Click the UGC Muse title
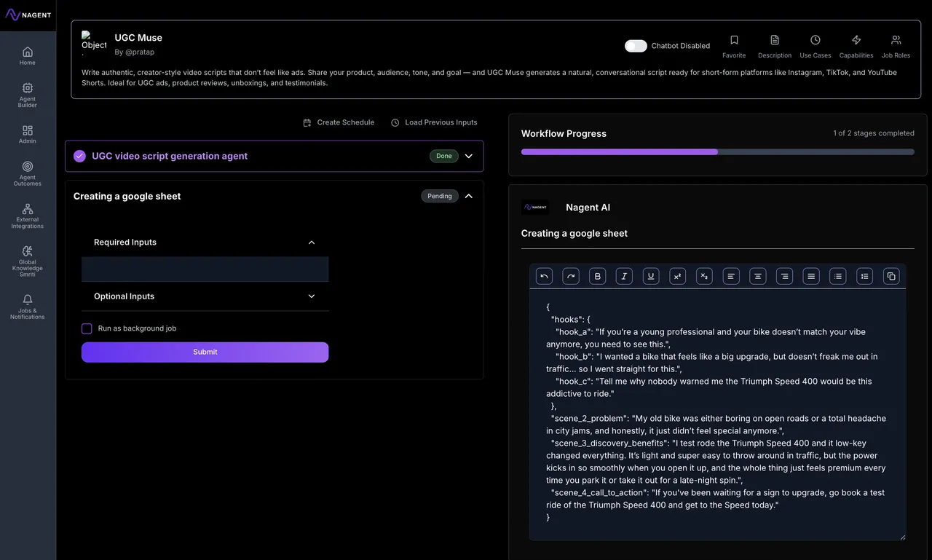932x560 pixels. 138,38
